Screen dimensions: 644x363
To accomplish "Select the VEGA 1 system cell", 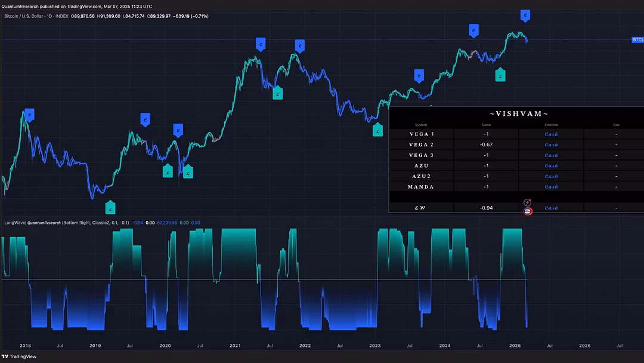I will (422, 134).
